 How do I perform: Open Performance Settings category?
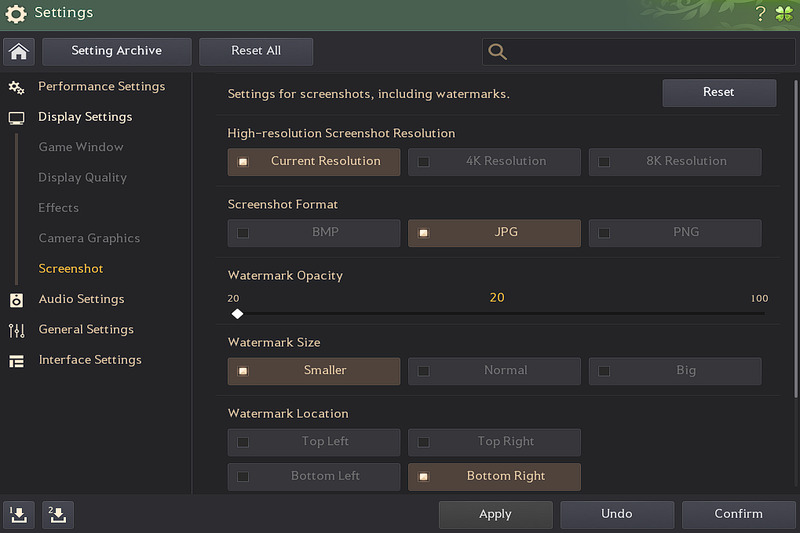(101, 87)
